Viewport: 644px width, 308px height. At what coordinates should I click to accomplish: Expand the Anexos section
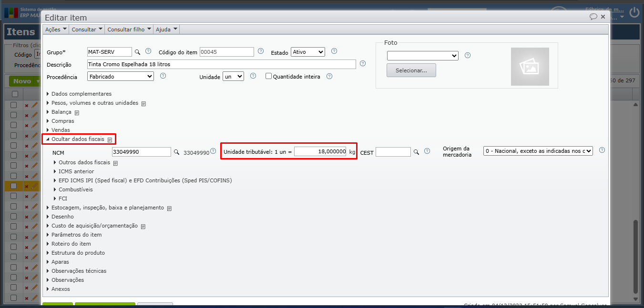coord(58,289)
